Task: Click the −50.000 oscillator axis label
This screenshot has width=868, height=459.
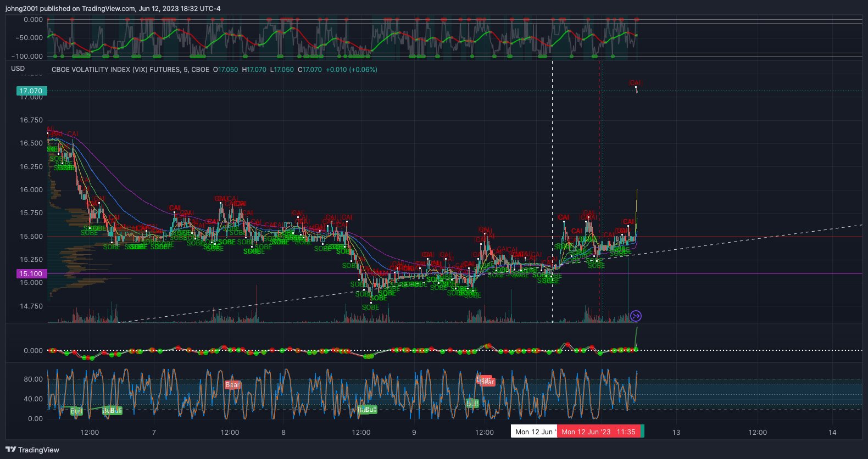Action: 29,38
